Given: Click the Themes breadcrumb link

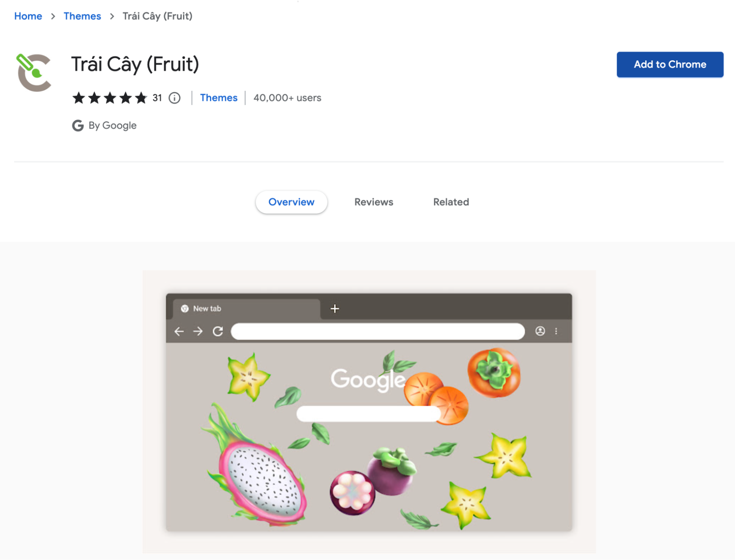Looking at the screenshot, I should [x=82, y=16].
